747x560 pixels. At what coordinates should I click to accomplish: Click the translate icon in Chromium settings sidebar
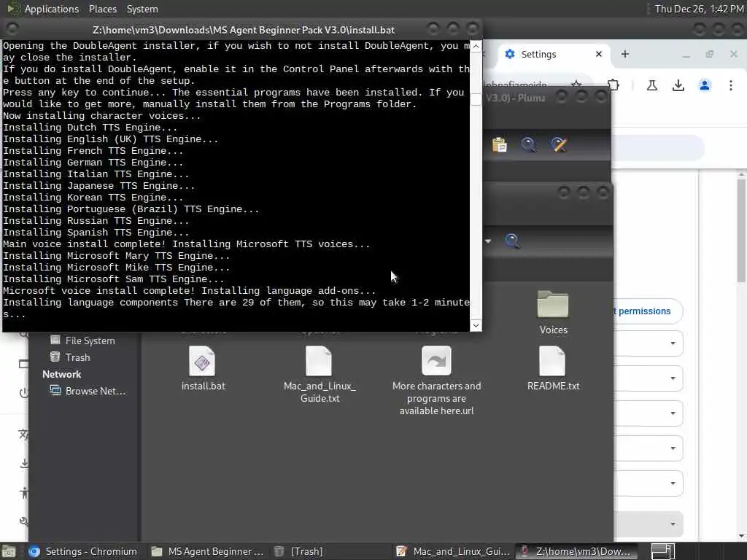point(23,434)
